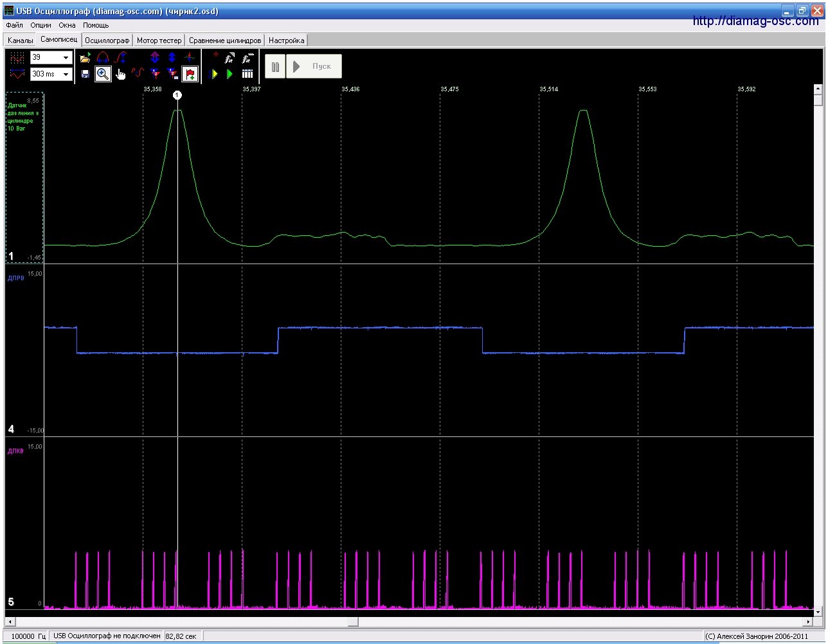Click the time width icon beside 303 ms
This screenshot has width=828, height=644.
click(17, 74)
